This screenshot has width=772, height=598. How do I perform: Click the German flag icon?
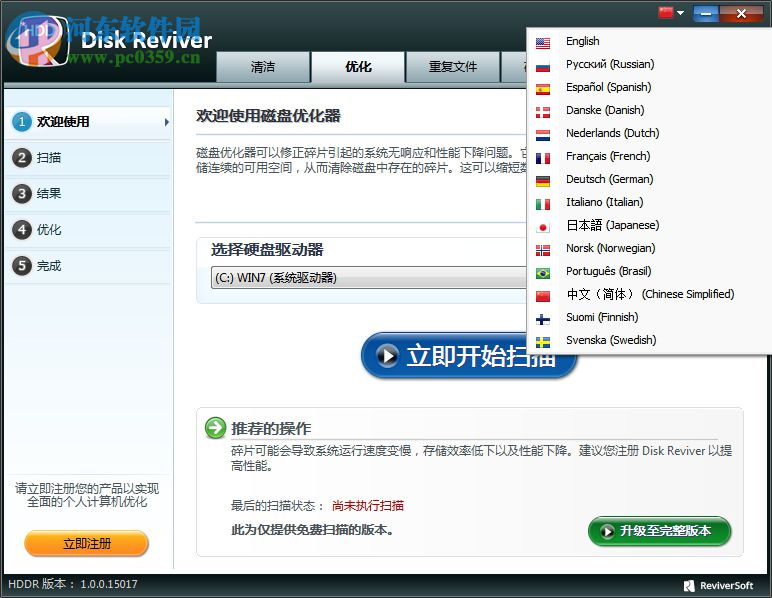click(x=543, y=181)
